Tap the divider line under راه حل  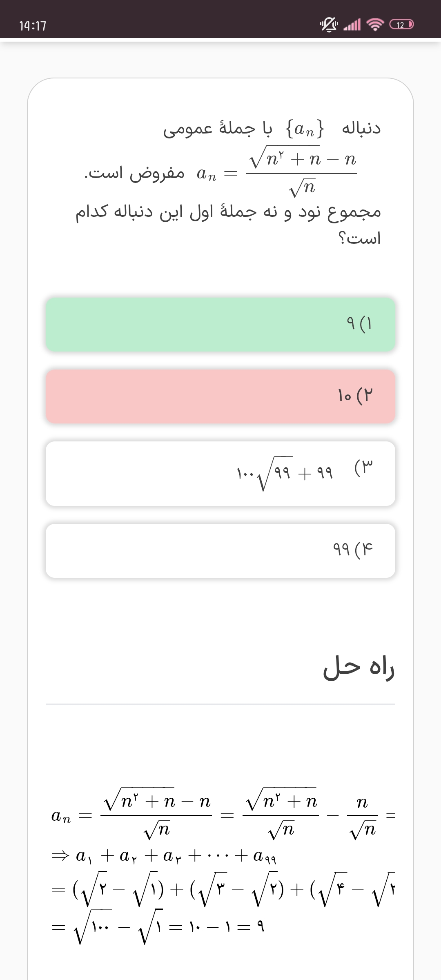[x=220, y=704]
